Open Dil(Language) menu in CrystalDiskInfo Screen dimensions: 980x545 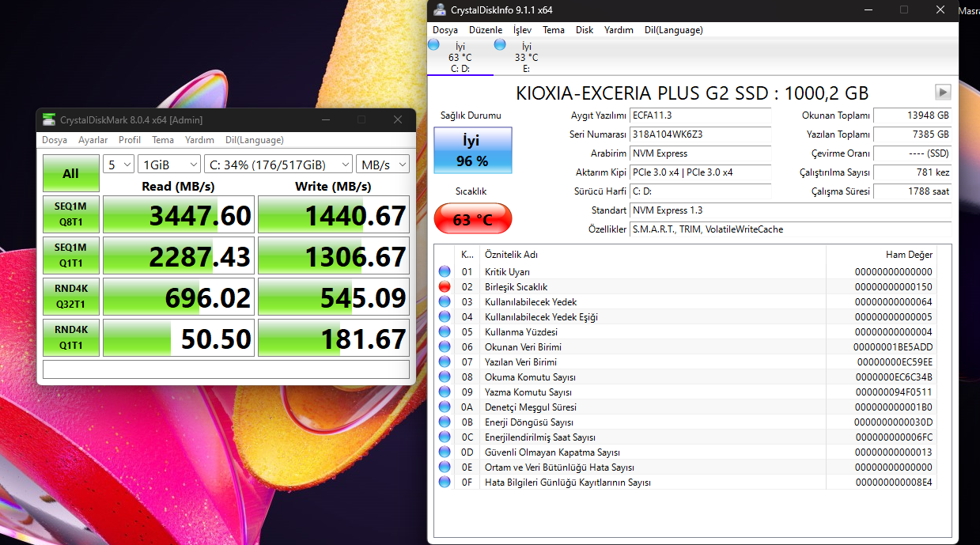(x=674, y=30)
